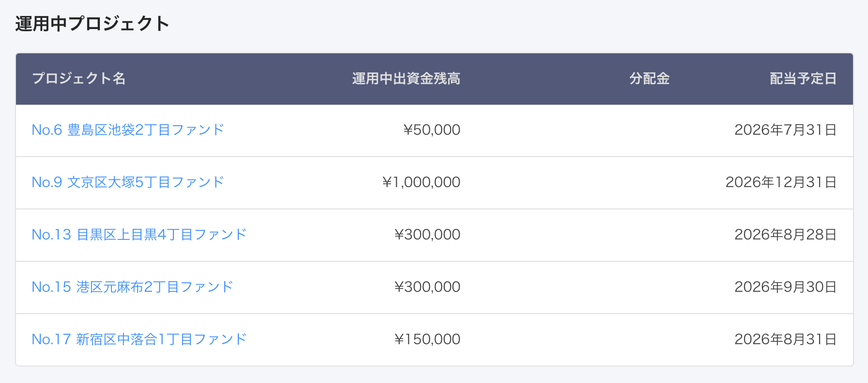Click the 運用中プロジェクト section heading
Viewport: 868px width, 383px height.
click(92, 24)
